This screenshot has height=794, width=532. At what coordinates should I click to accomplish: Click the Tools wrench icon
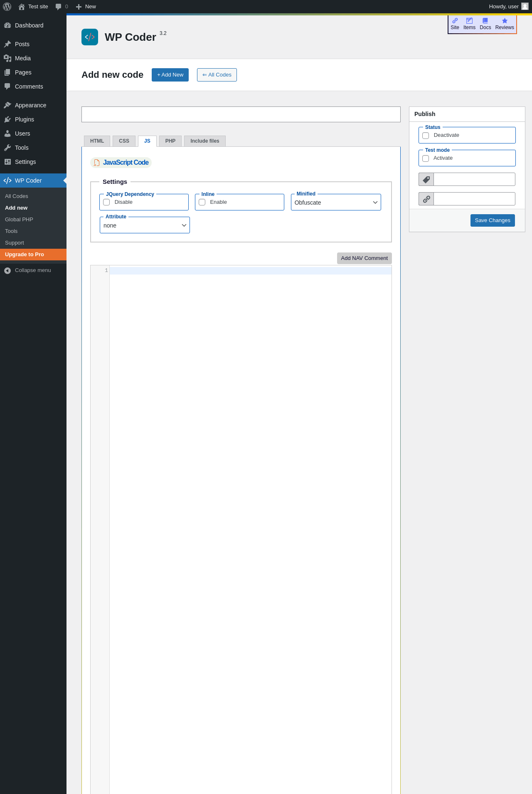7,148
